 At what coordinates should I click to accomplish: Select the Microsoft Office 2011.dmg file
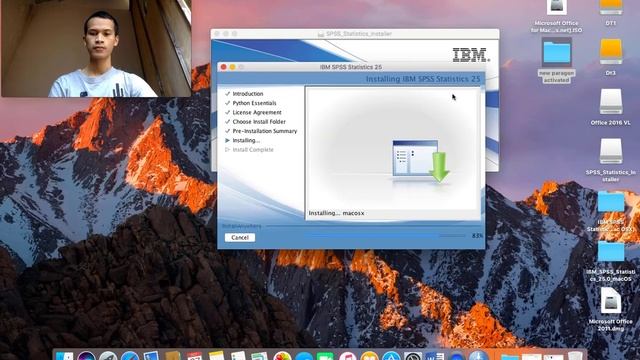tap(611, 309)
